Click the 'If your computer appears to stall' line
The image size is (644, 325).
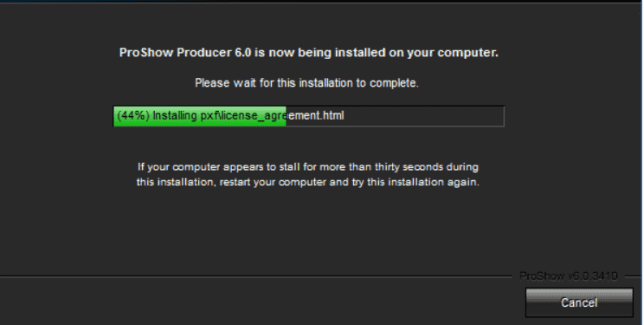coord(307,167)
